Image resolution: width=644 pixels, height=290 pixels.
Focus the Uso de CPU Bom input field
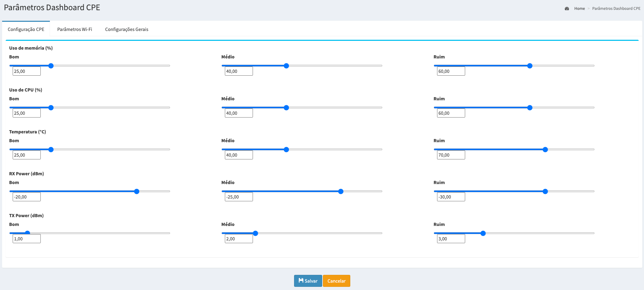27,113
